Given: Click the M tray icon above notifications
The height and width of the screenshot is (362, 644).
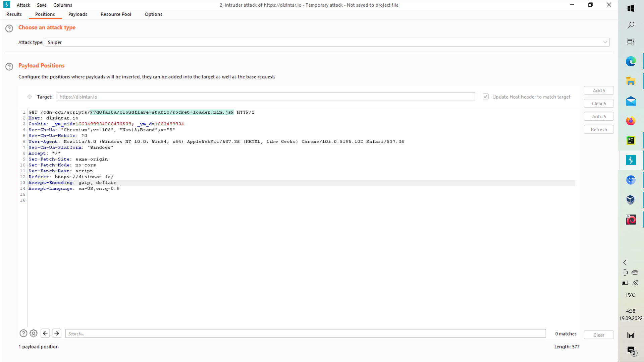Looking at the screenshot, I should tap(631, 335).
